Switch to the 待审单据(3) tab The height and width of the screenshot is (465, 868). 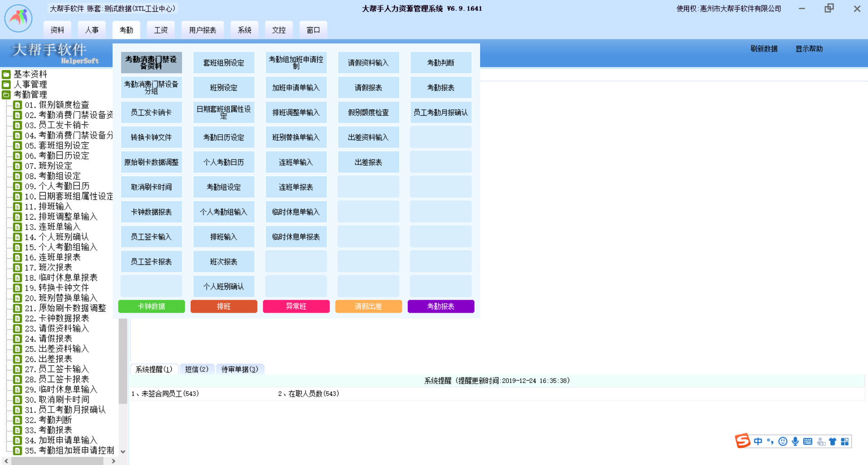[x=240, y=369]
